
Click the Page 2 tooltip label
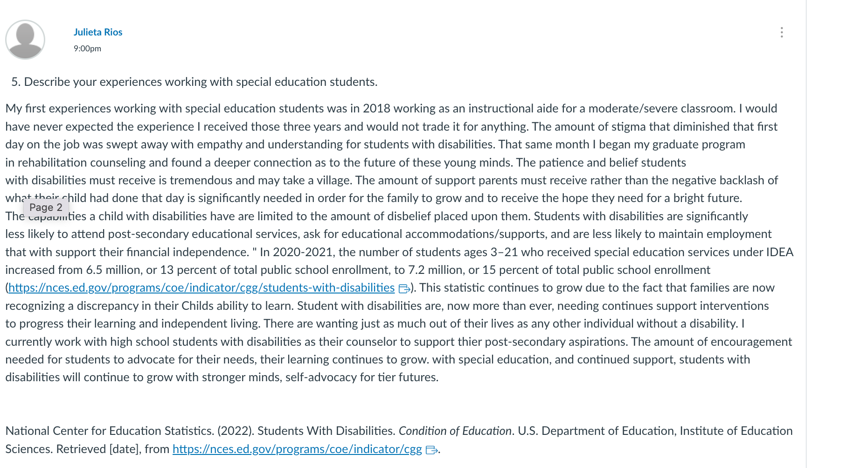coord(46,207)
